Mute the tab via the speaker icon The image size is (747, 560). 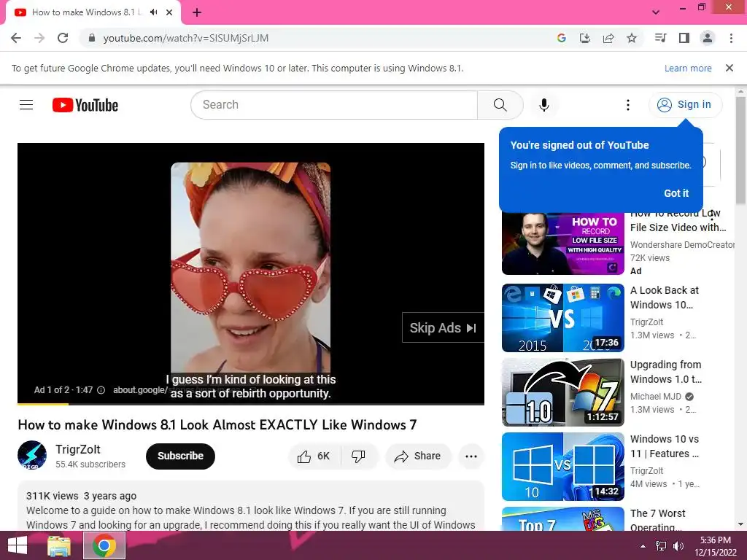click(153, 12)
